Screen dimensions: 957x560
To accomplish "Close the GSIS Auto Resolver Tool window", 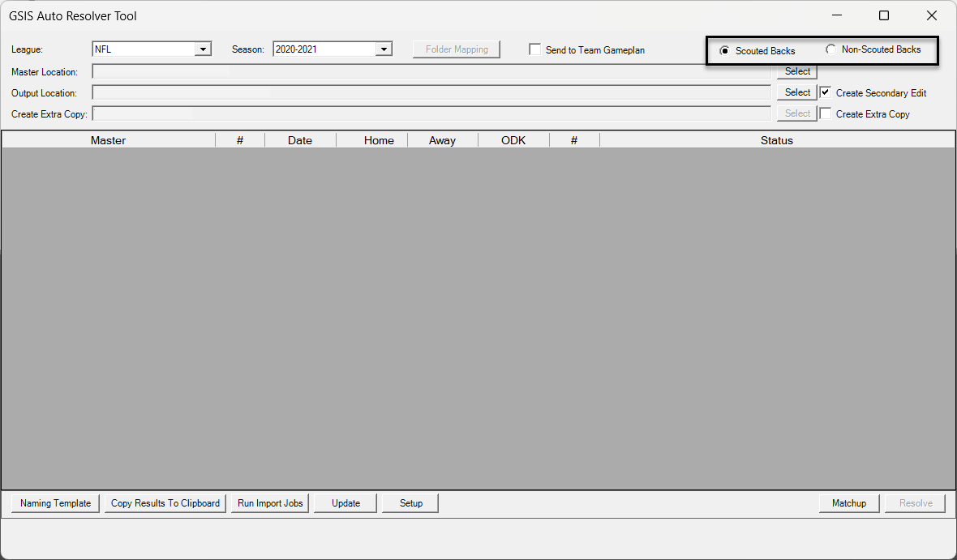I will point(931,15).
